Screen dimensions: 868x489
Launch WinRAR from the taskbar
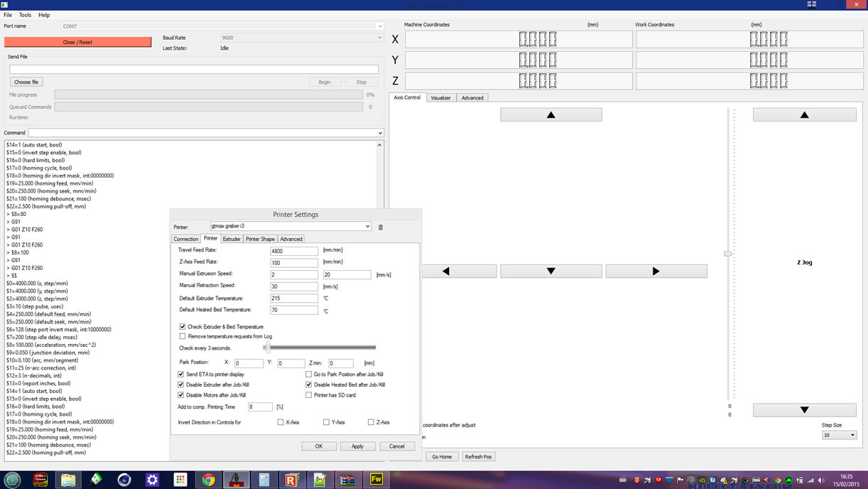[x=347, y=480]
